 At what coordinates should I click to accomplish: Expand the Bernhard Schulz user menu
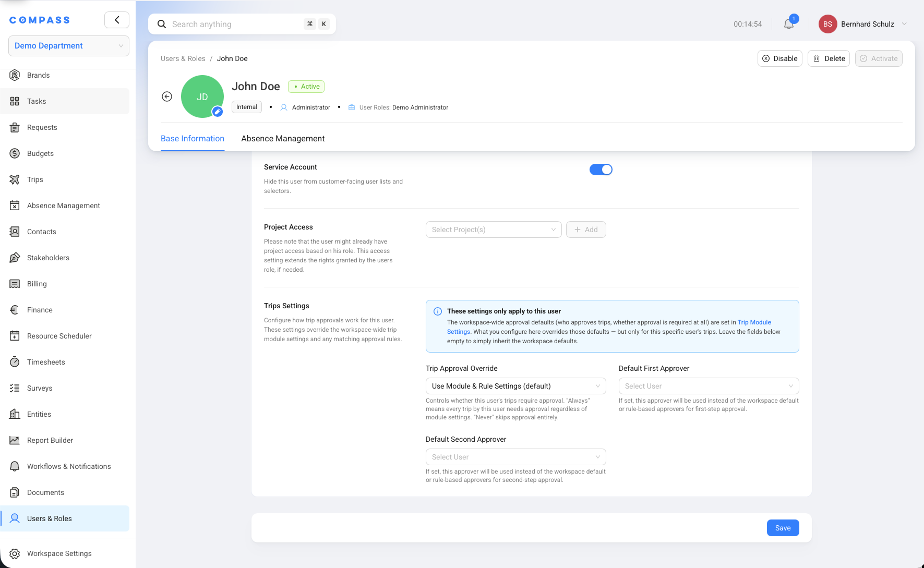click(863, 24)
